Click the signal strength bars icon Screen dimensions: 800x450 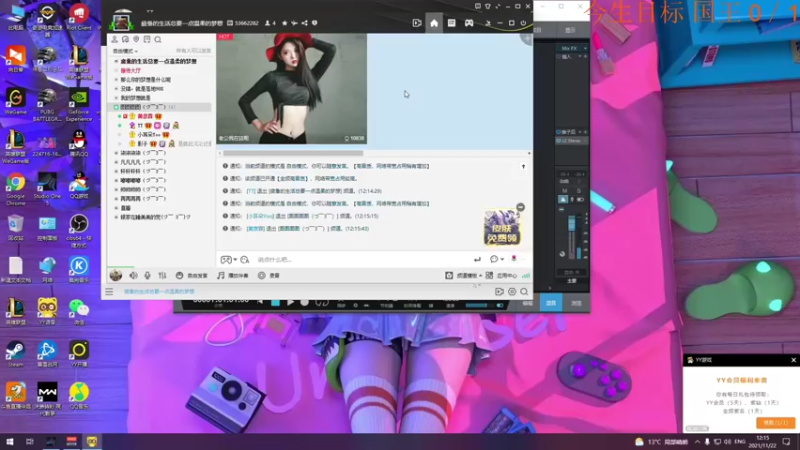526,276
